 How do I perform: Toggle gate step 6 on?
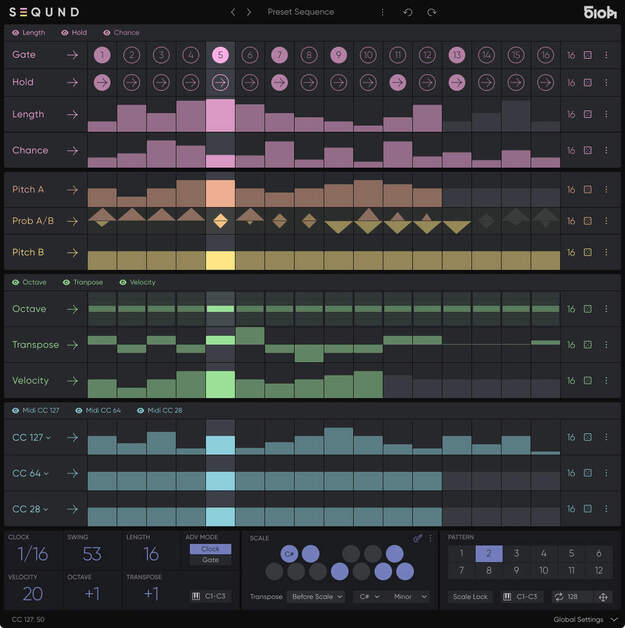250,55
